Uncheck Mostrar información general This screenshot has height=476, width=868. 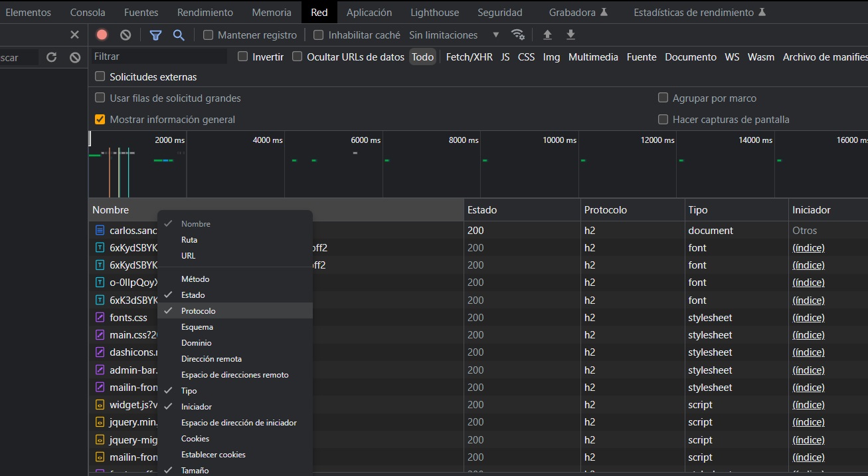[x=100, y=120]
